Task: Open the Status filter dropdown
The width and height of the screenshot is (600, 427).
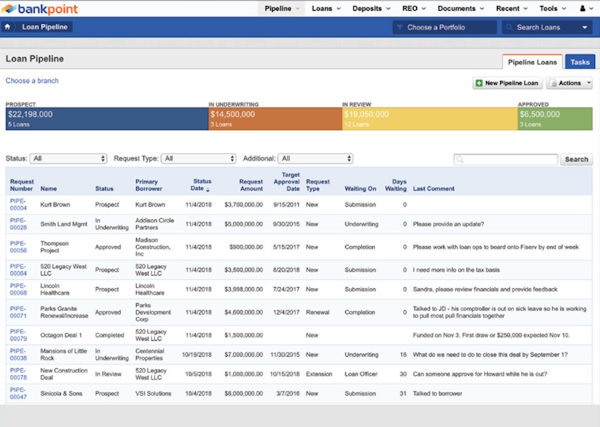Action: click(69, 158)
